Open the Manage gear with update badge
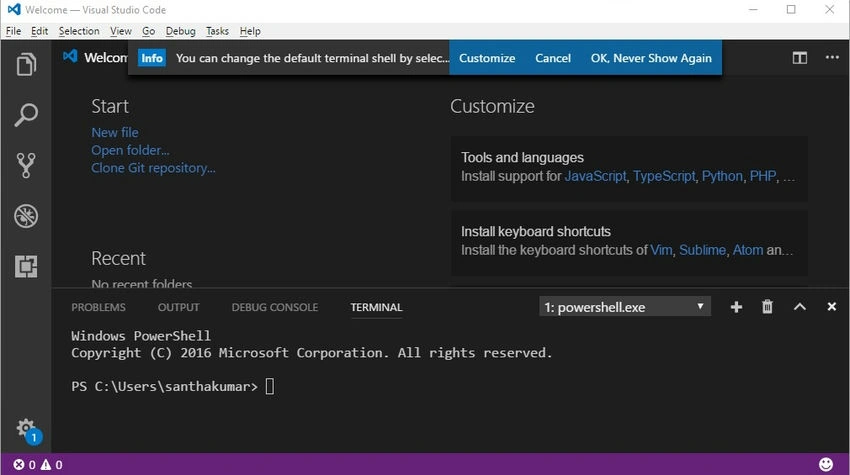The width and height of the screenshot is (850, 475). [28, 431]
